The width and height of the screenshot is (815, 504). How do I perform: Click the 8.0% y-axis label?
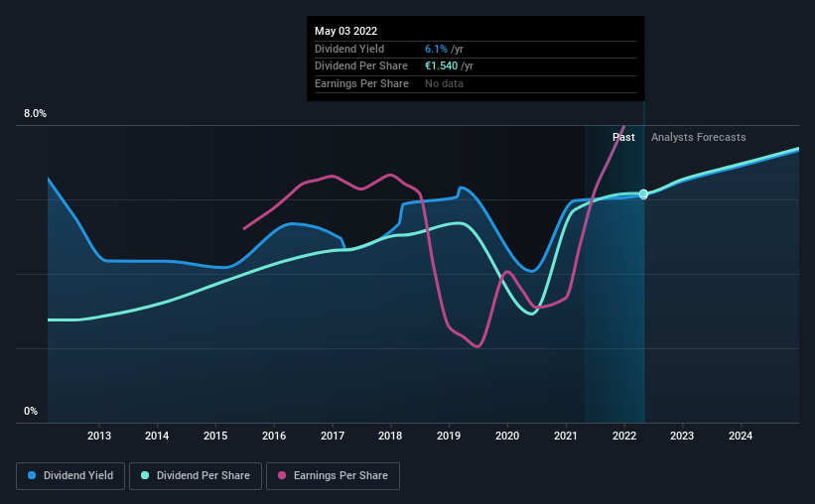point(35,113)
